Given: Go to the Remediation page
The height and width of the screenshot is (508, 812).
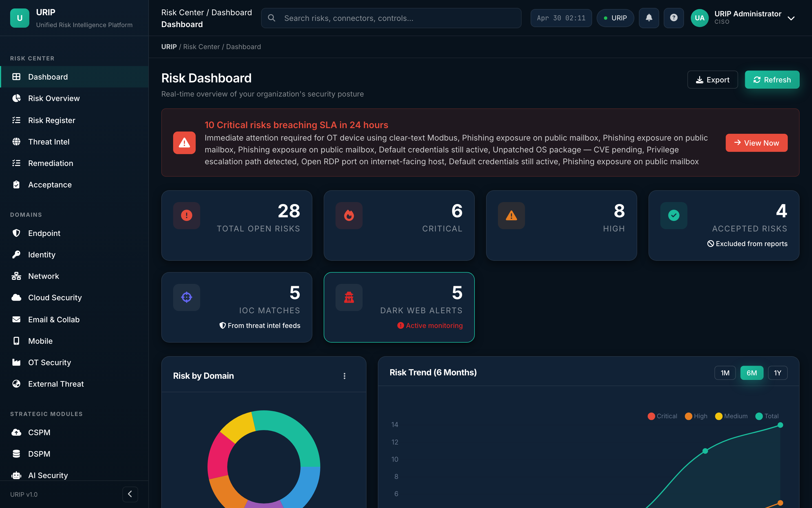Looking at the screenshot, I should tap(74, 163).
